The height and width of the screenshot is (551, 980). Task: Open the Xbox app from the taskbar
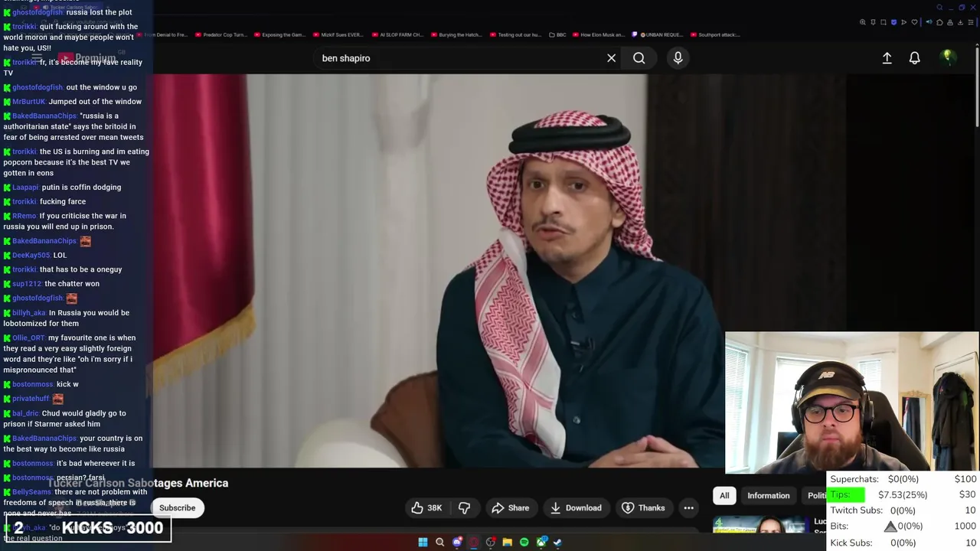[542, 542]
